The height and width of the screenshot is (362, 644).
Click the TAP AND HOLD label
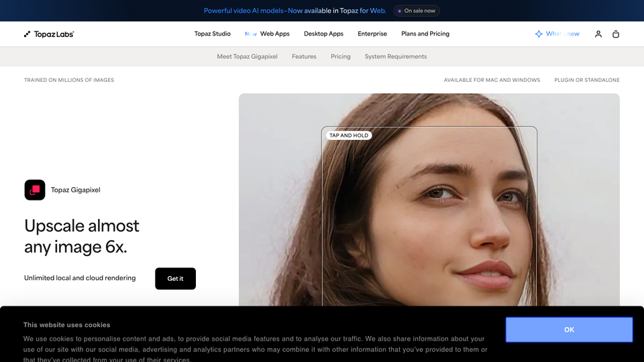(x=349, y=135)
